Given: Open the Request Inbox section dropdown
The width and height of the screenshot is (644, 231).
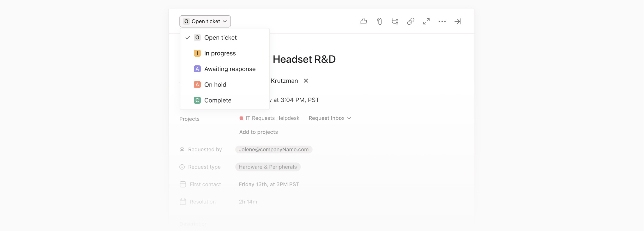Looking at the screenshot, I should pos(330,118).
